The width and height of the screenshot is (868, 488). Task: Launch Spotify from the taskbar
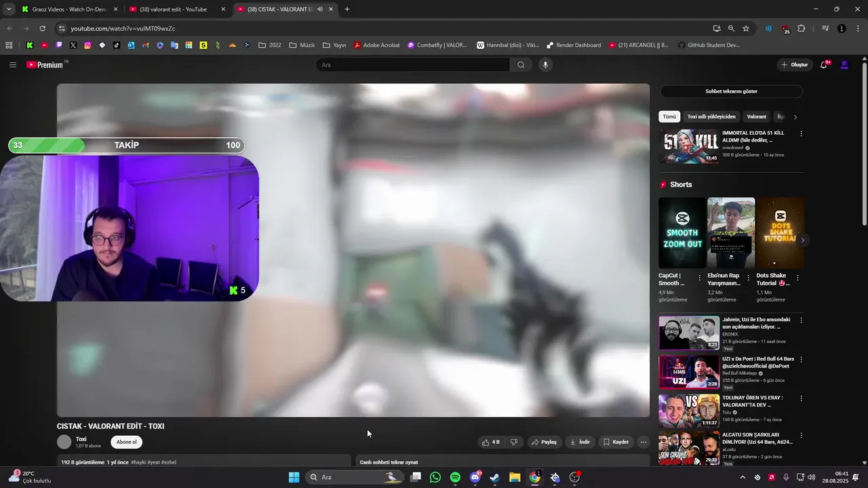point(455,477)
